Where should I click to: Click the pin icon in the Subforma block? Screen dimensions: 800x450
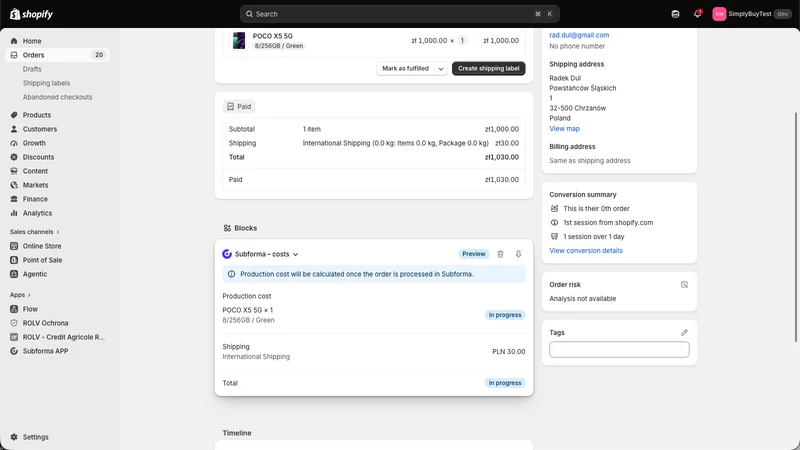click(x=518, y=254)
